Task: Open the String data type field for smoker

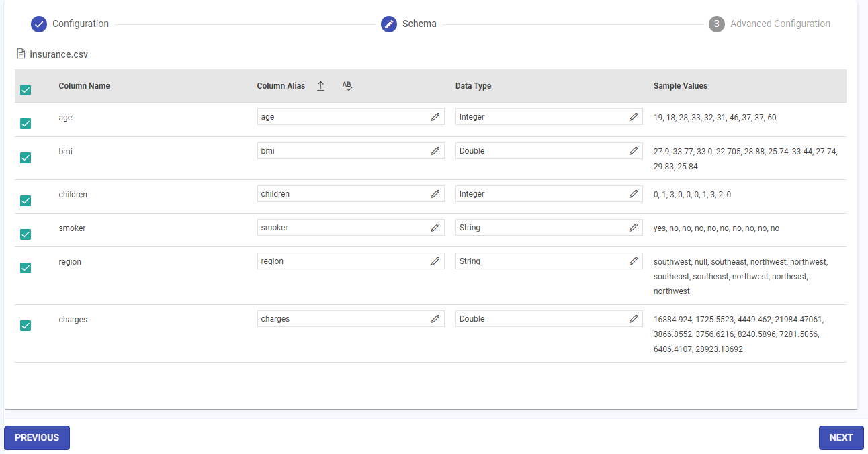Action: point(537,227)
